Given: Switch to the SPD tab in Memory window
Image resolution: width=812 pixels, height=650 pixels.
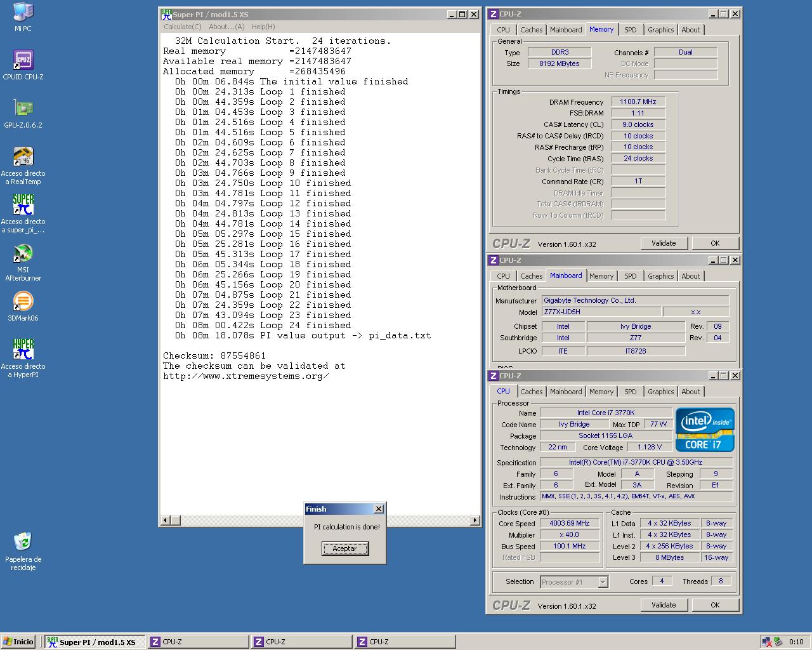Looking at the screenshot, I should click(x=630, y=30).
